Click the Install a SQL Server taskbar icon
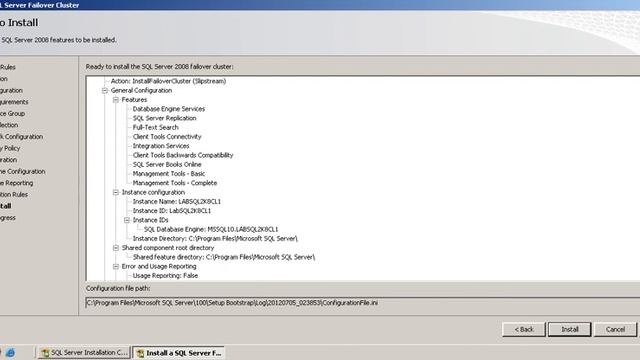The height and width of the screenshot is (360, 640). click(x=140, y=353)
